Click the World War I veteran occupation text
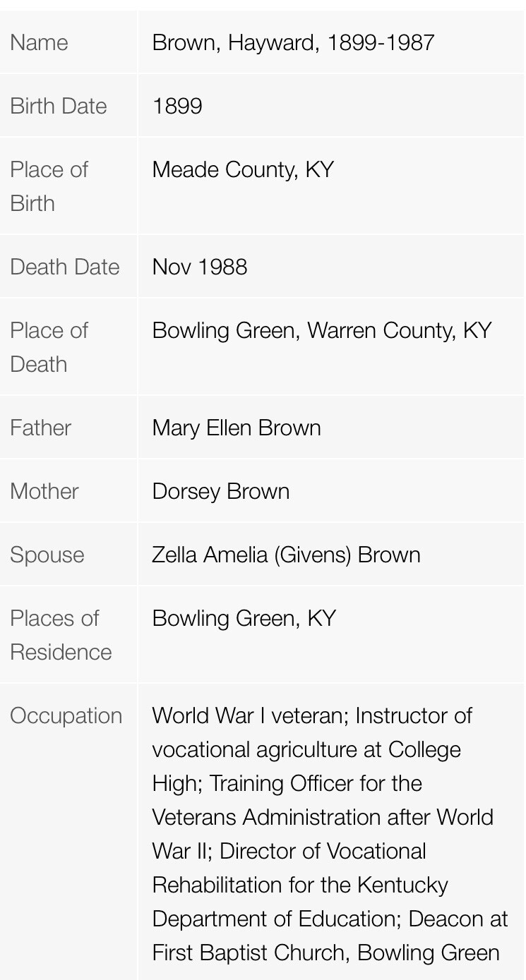This screenshot has width=526, height=980. click(251, 715)
